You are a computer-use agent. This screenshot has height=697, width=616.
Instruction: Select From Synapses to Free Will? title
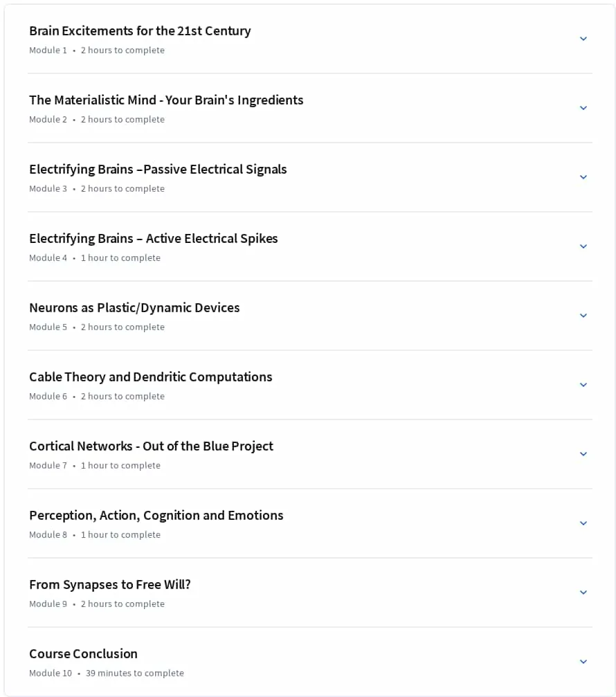(x=110, y=585)
